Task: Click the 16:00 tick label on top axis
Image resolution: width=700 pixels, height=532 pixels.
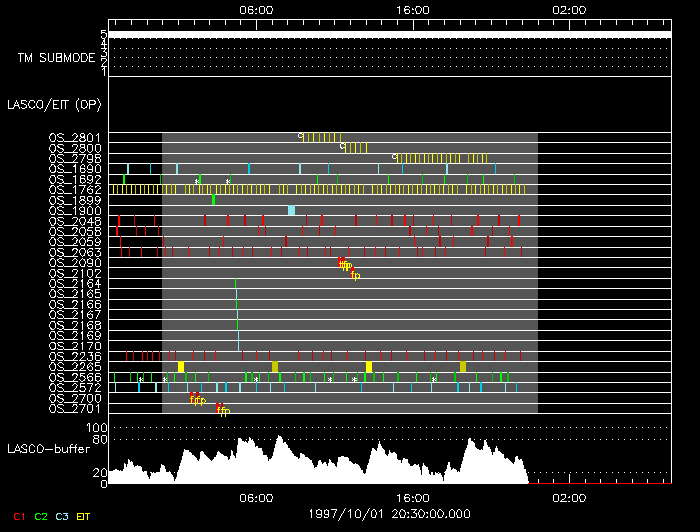Action: tap(413, 9)
